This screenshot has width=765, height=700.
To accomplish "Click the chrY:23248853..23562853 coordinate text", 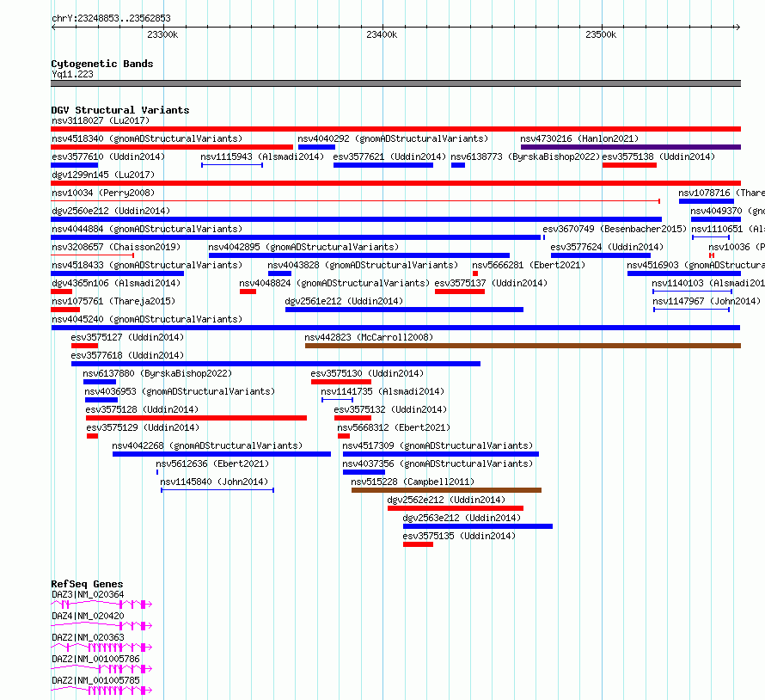I will [x=111, y=19].
